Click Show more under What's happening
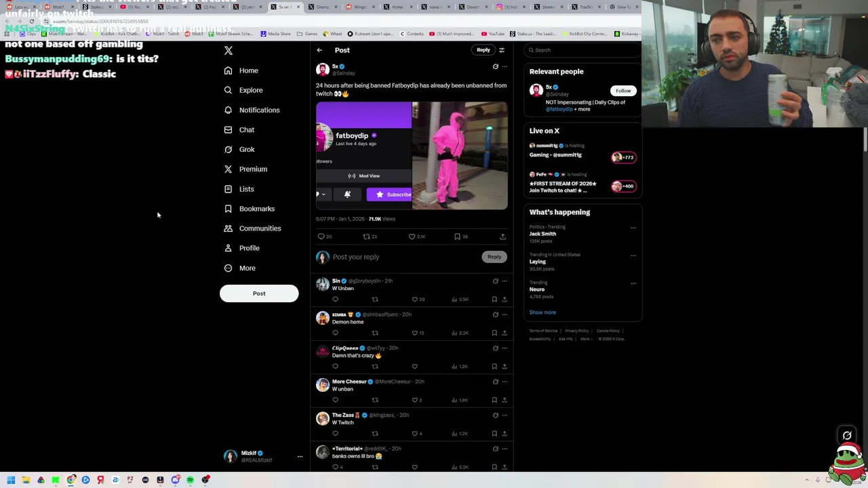 (x=542, y=312)
